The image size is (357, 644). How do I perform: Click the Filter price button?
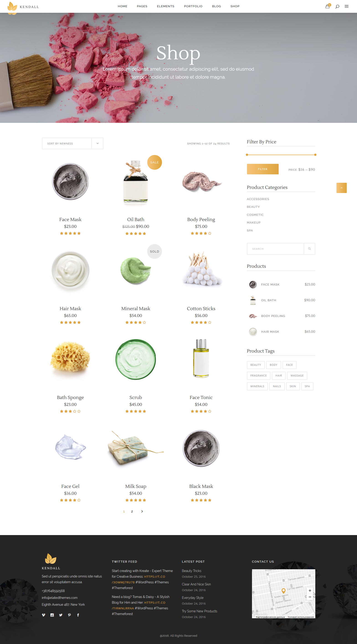click(x=262, y=169)
